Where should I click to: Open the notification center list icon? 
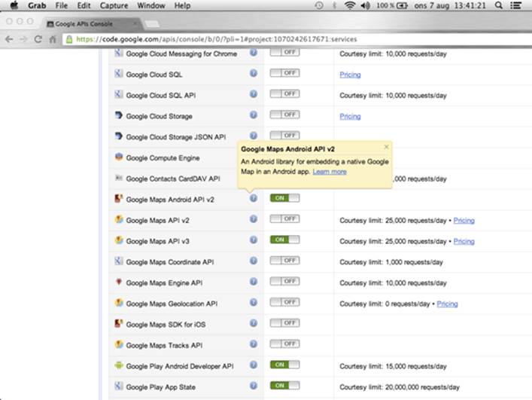click(x=515, y=5)
